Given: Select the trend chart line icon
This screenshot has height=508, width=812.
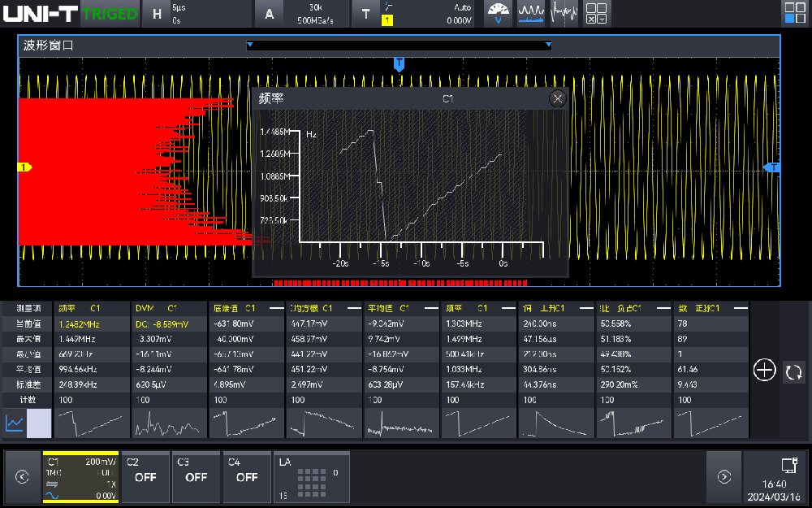Looking at the screenshot, I should click(x=15, y=423).
